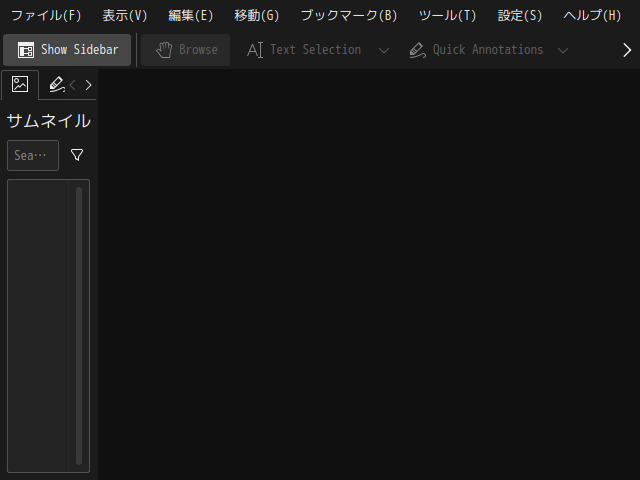Switch to the annotations pencil sidebar tab
Viewport: 640px width, 480px height.
(56, 84)
